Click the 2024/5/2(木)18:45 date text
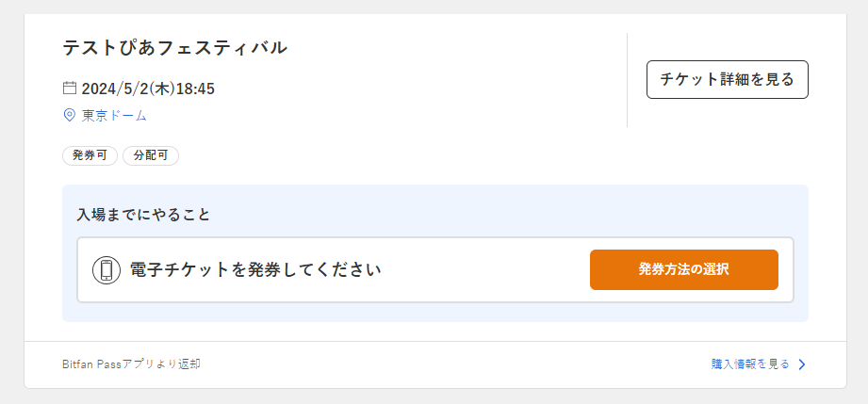Screen dimensions: 868x404 click(x=148, y=89)
